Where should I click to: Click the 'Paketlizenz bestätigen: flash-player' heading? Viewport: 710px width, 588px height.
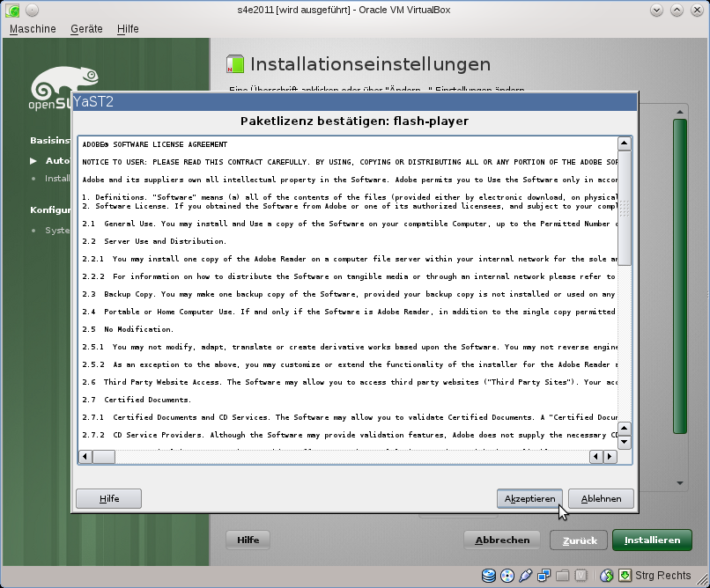(x=354, y=121)
